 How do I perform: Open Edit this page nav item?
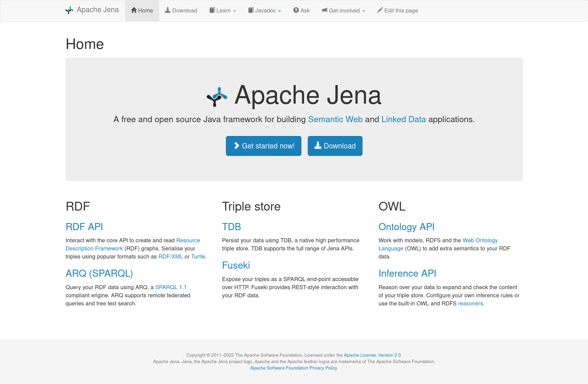tap(398, 10)
